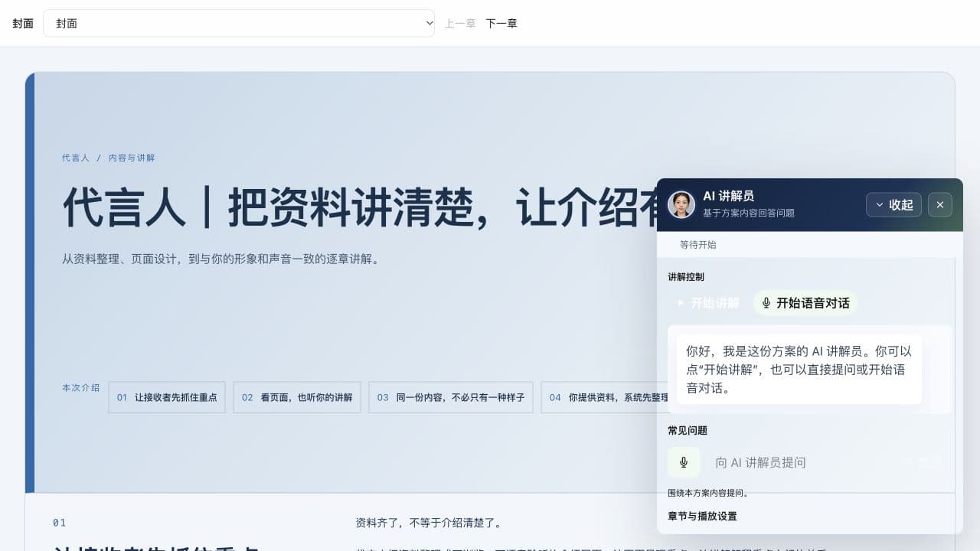This screenshot has width=980, height=551.
Task: Click the 基于方案内容回答问题 subtitle
Action: pyautogui.click(x=749, y=213)
